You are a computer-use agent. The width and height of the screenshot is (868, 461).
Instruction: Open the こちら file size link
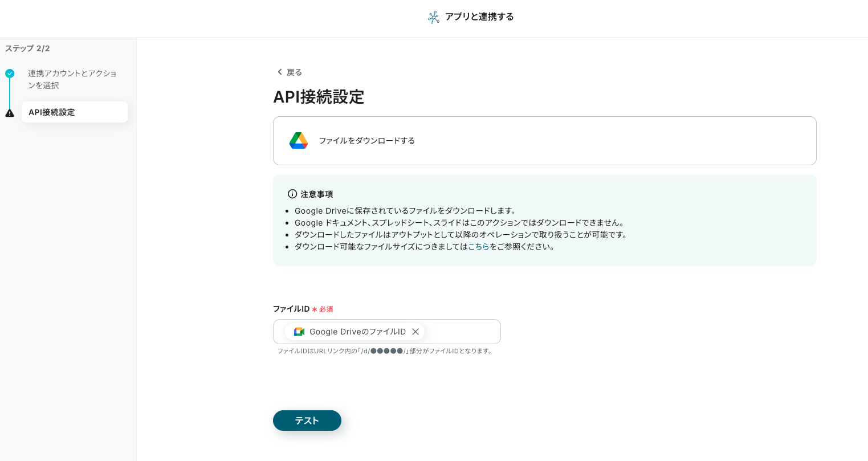click(x=478, y=247)
